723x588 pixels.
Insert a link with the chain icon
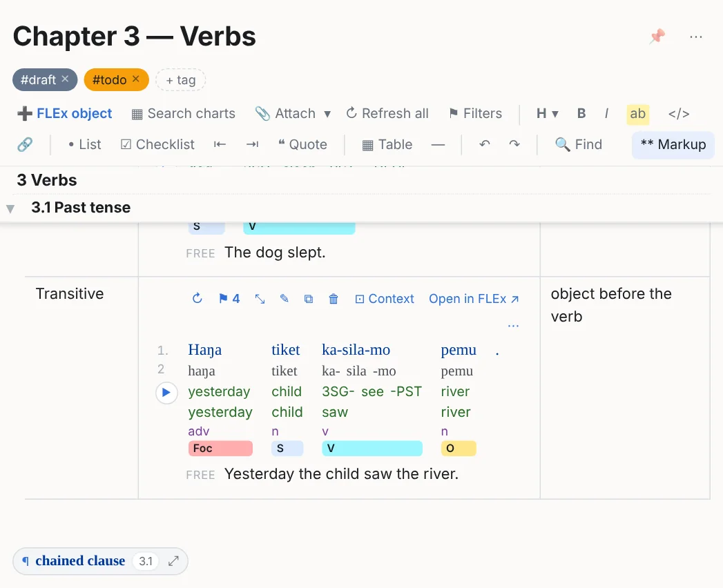pyautogui.click(x=25, y=145)
